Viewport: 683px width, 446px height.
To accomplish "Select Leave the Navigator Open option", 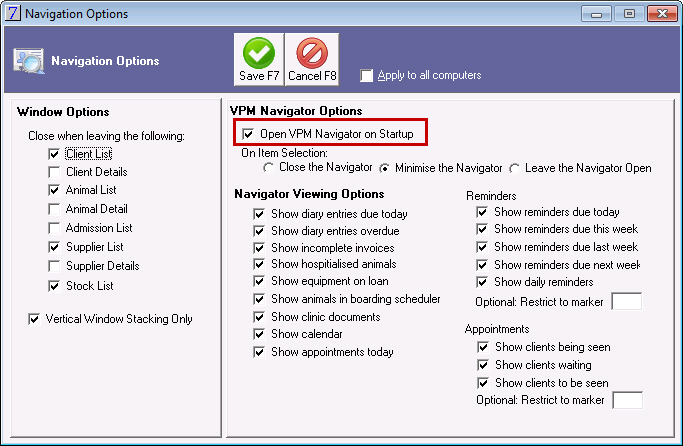I will pos(515,168).
